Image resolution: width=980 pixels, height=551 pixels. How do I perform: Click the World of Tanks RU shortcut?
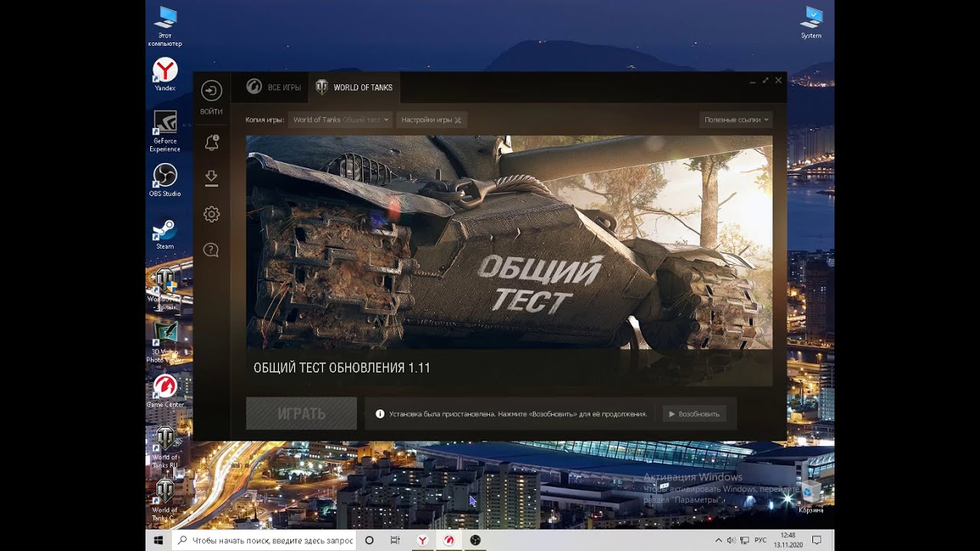165,448
